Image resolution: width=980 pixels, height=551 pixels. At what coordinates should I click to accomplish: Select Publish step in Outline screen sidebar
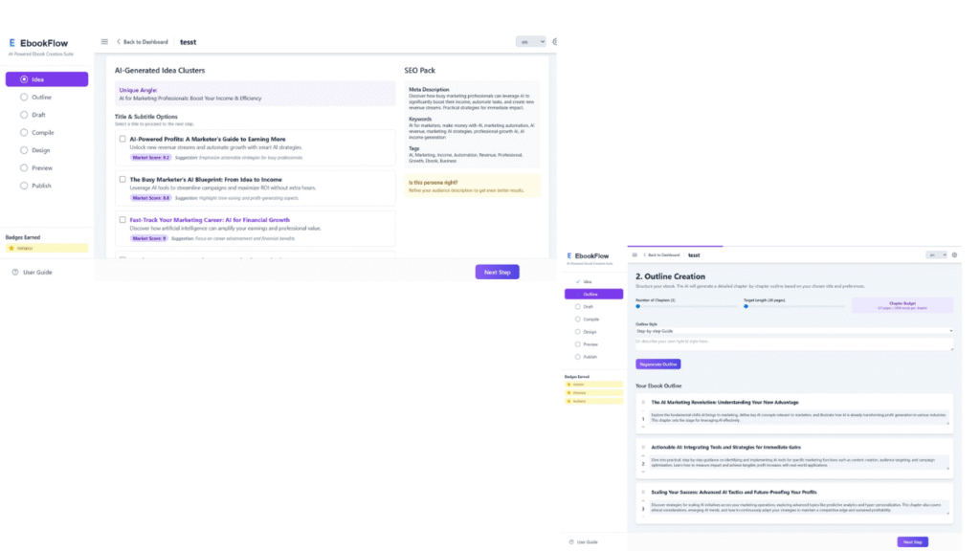(590, 356)
